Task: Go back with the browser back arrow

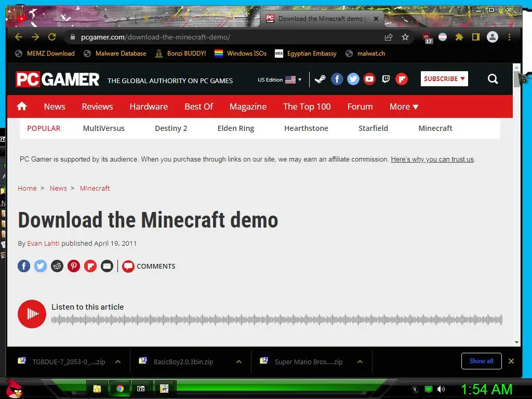Action: [19, 37]
